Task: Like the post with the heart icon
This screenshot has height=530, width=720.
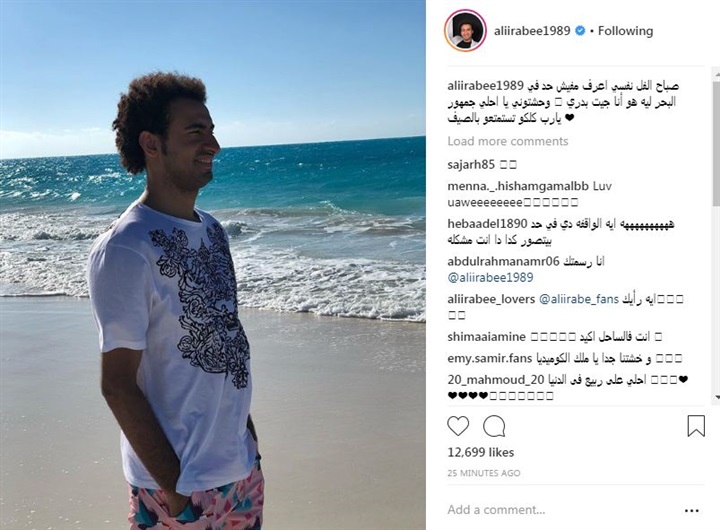Action: click(458, 426)
